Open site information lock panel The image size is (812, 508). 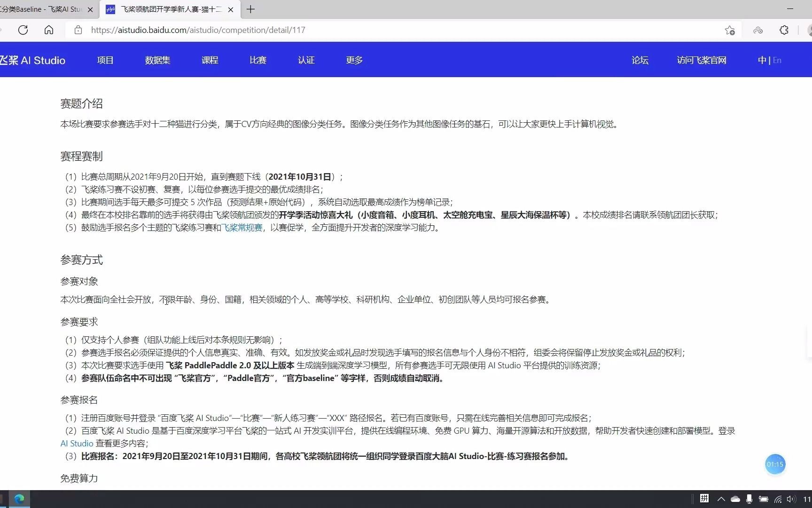tap(78, 30)
